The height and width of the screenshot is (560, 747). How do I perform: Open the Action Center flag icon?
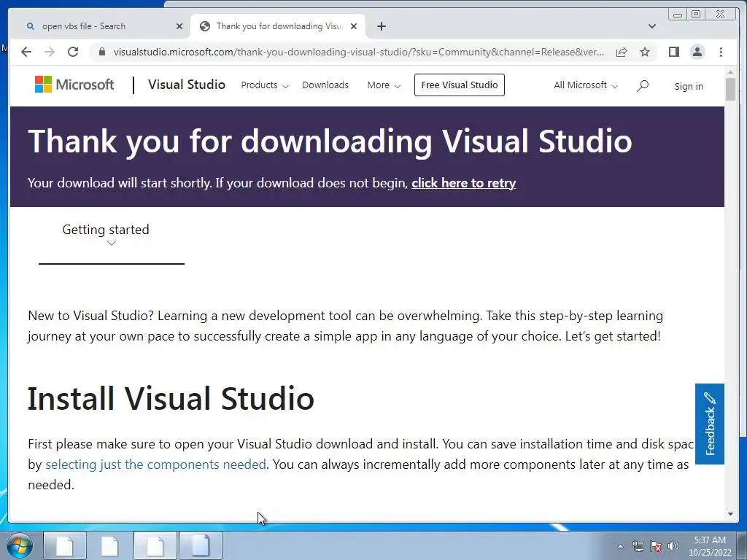click(656, 547)
